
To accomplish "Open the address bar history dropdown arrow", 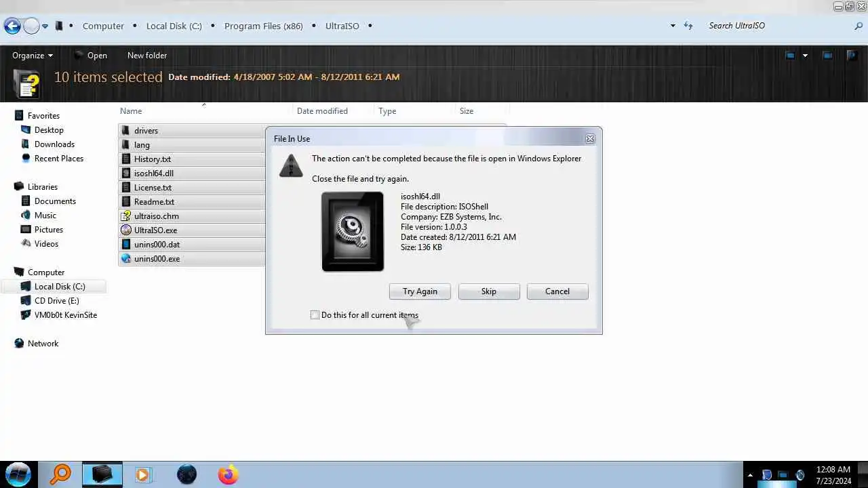I will coord(673,26).
